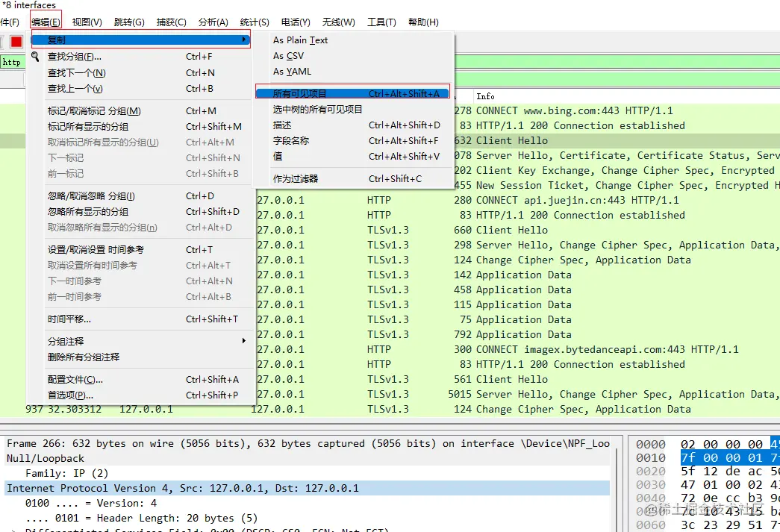Choose 作为过滤器 copy option

click(355, 179)
